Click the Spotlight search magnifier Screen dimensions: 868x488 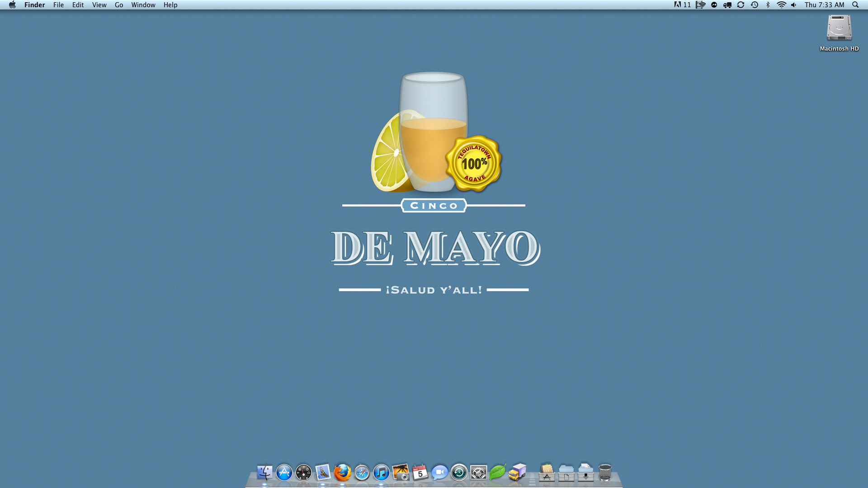click(x=855, y=5)
